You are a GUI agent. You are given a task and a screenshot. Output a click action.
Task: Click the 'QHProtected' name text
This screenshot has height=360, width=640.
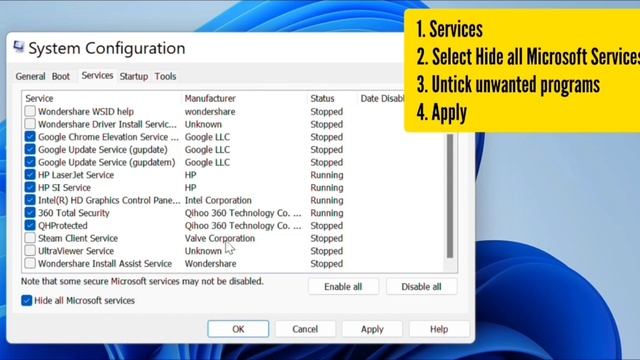pos(62,225)
